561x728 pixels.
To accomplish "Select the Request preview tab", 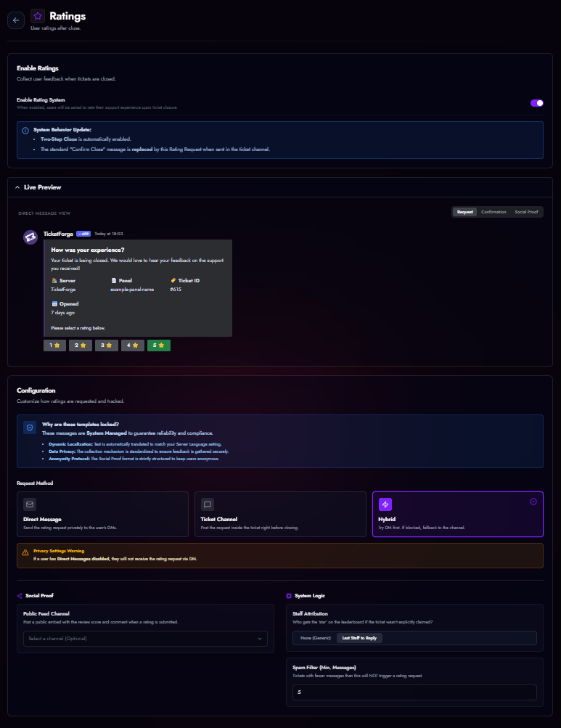I will coord(465,212).
